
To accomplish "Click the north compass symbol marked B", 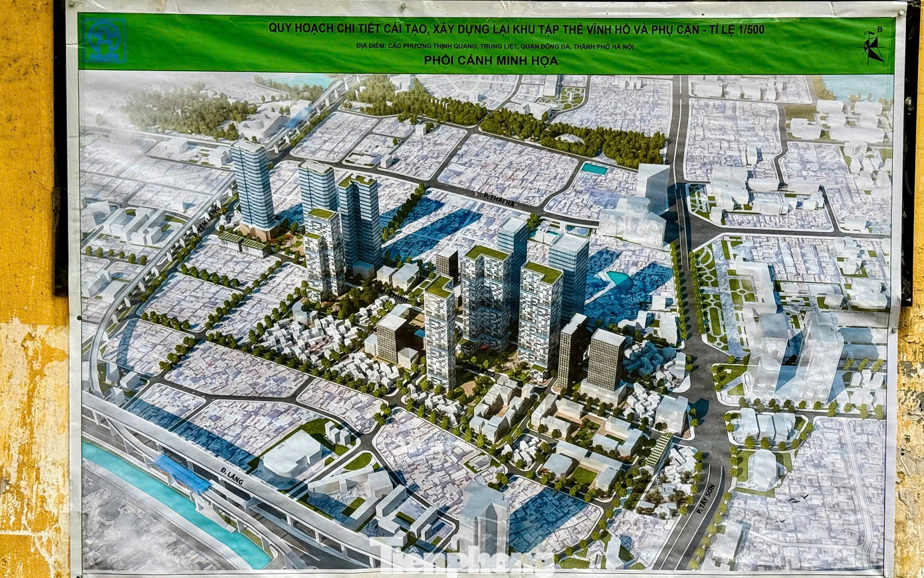I will [873, 46].
